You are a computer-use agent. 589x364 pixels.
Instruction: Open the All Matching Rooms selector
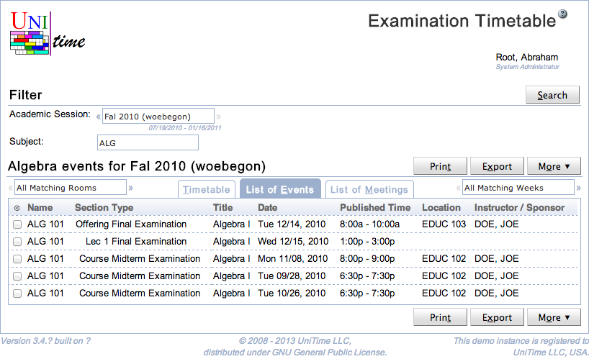(x=71, y=188)
